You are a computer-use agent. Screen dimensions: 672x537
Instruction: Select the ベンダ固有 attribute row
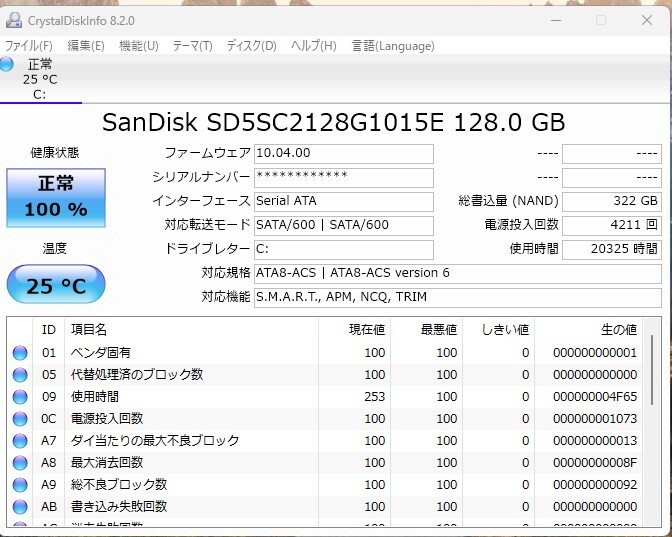pyautogui.click(x=324, y=353)
